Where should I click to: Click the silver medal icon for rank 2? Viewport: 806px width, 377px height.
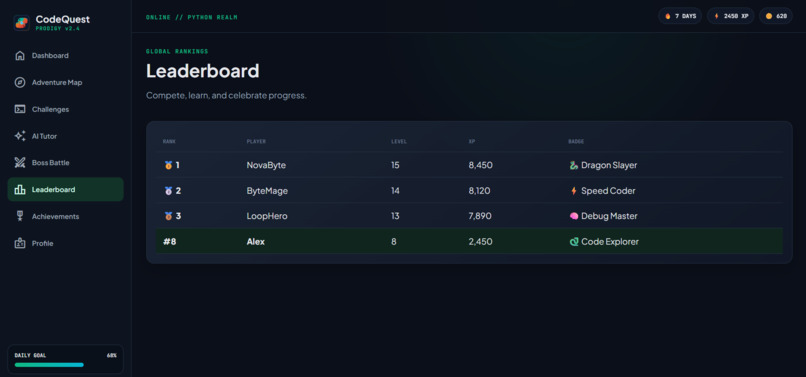168,191
